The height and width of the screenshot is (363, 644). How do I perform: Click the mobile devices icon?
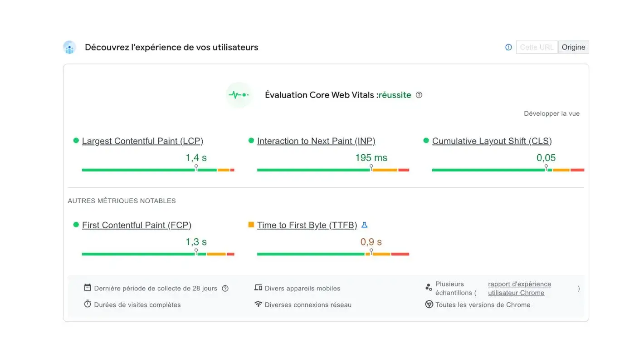(x=259, y=288)
